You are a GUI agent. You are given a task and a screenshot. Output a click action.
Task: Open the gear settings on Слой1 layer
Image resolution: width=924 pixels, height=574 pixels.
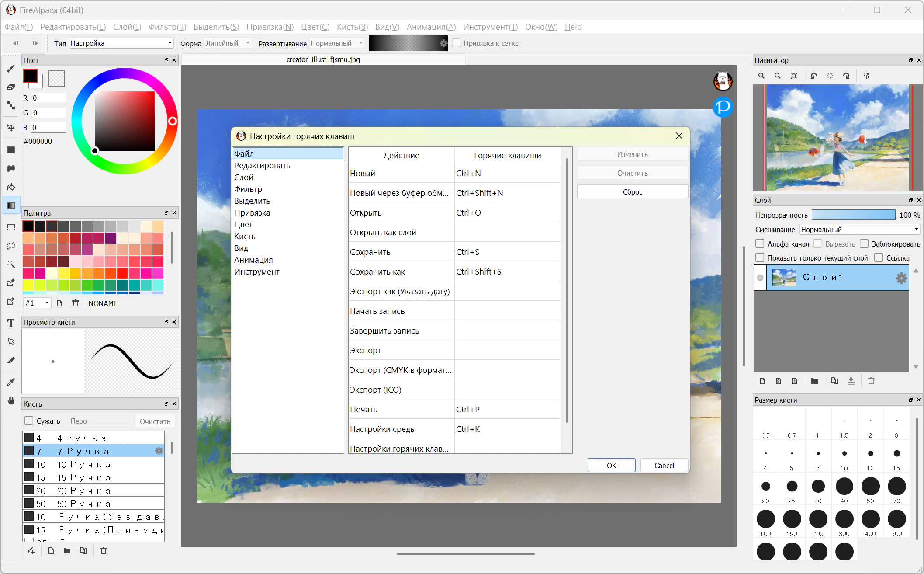click(x=901, y=278)
